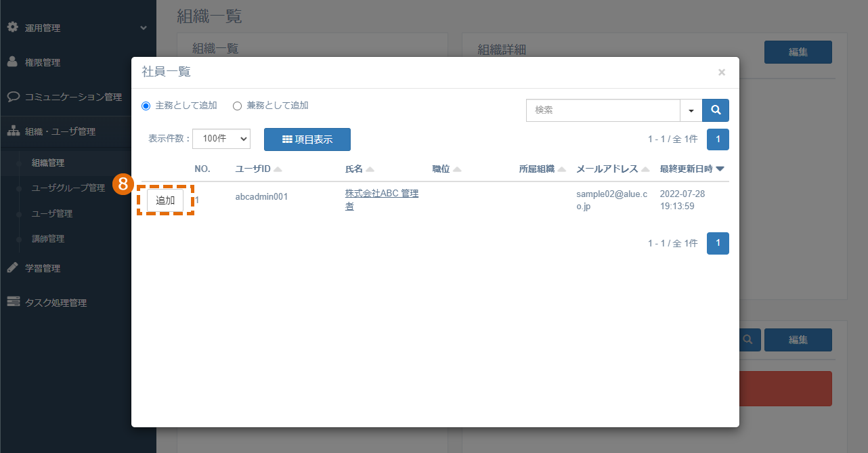Click the magnifier button beside lower 編集
This screenshot has width=868, height=453.
747,340
